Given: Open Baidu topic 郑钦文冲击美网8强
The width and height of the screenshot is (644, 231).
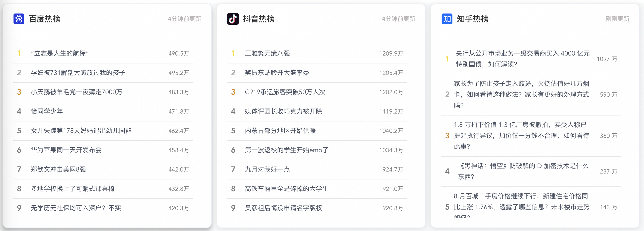Looking at the screenshot, I should pyautogui.click(x=58, y=169).
